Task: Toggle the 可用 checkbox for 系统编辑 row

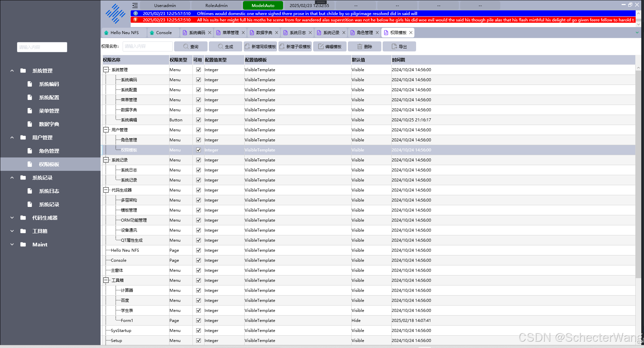Action: 199,120
